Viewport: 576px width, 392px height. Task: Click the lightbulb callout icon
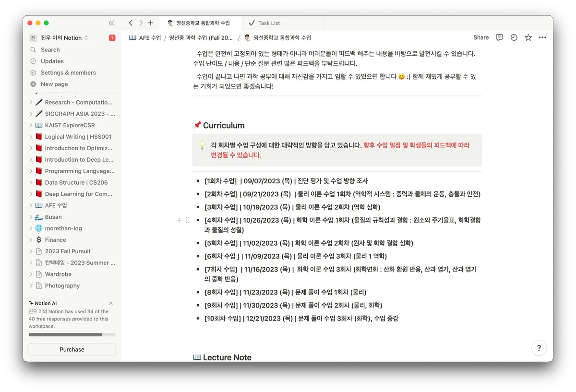pos(202,145)
